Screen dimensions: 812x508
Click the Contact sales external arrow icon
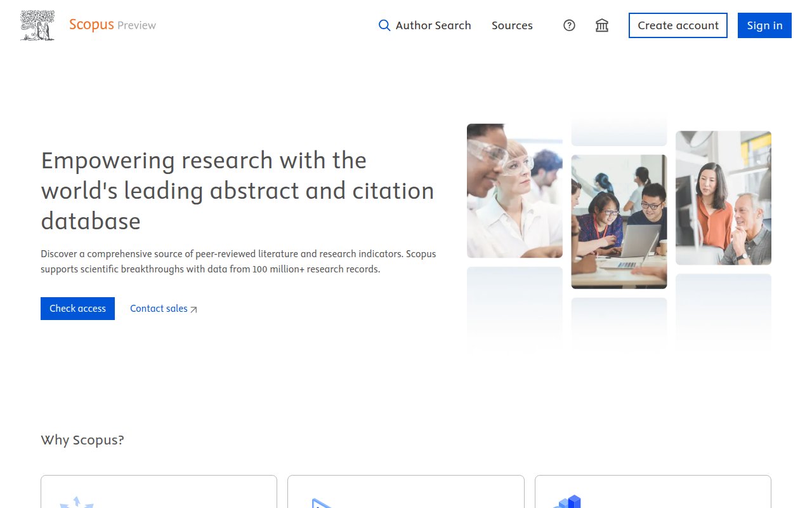click(x=194, y=309)
